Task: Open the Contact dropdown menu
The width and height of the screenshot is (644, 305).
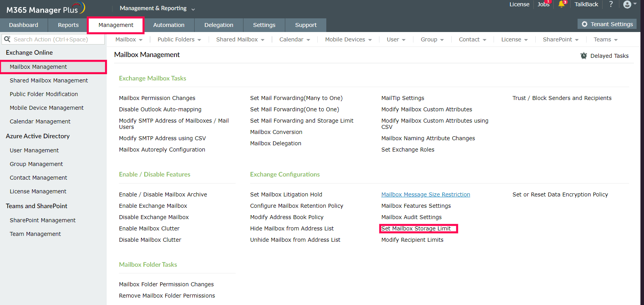Action: [x=473, y=39]
